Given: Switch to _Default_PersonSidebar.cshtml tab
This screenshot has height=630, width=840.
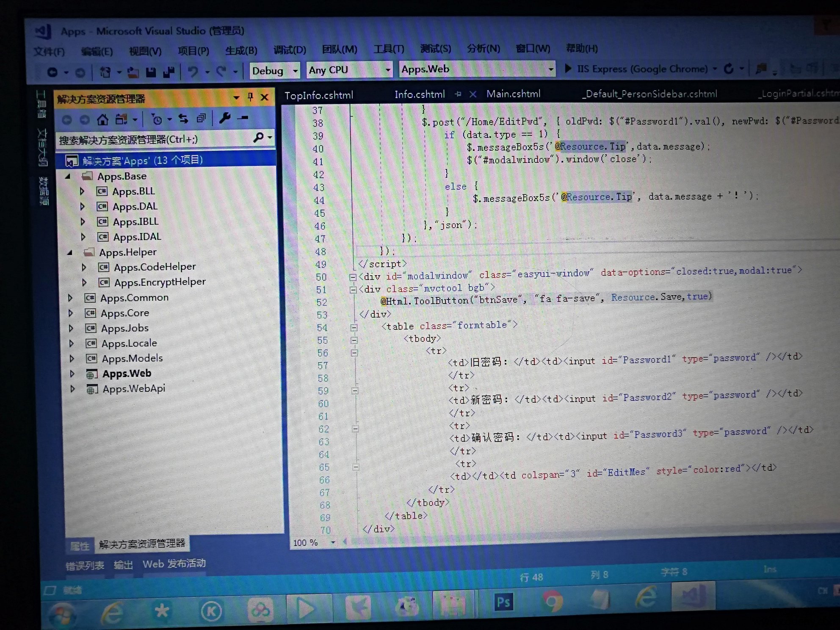Looking at the screenshot, I should point(650,94).
